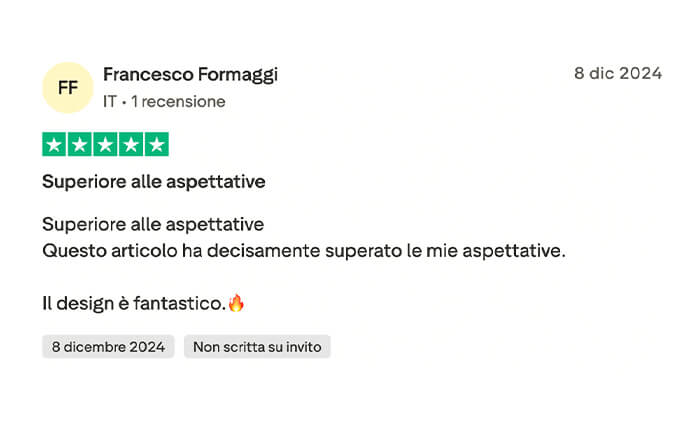Click the '8 dicembre 2024' tag
700x424 pixels.
coord(108,347)
